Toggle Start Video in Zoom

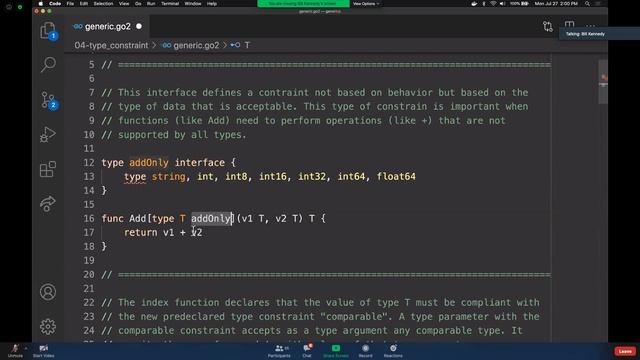point(43,351)
